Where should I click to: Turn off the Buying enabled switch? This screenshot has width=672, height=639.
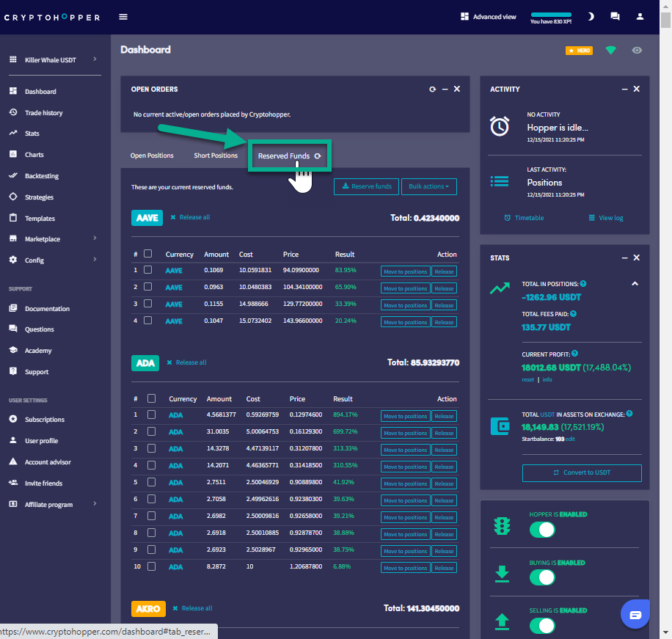point(543,577)
